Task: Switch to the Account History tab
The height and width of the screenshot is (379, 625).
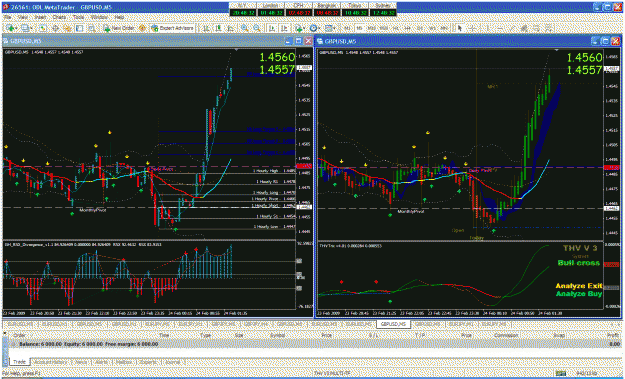Action: 50,362
